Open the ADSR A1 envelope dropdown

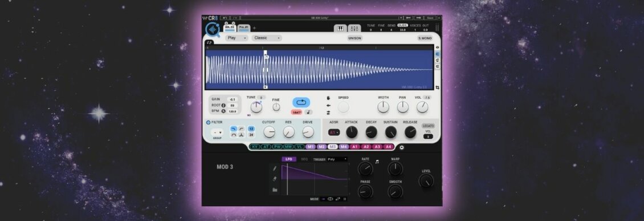click(333, 132)
